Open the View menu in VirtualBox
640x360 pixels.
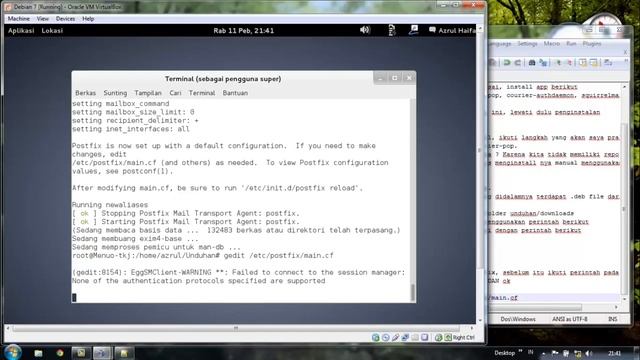42,19
